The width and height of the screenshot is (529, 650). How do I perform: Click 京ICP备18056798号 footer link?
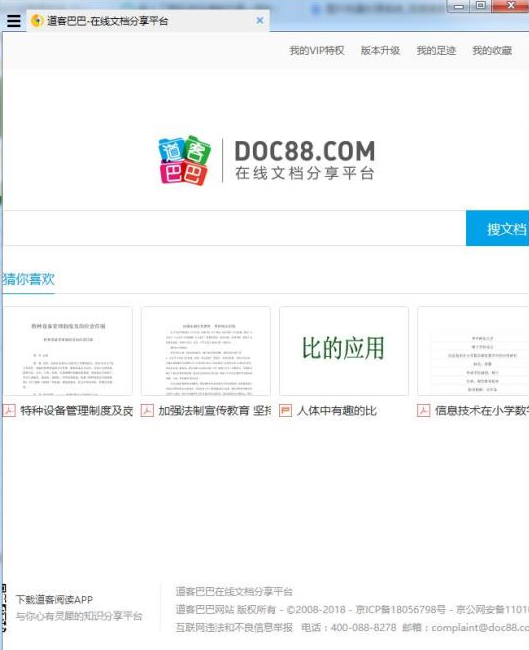click(x=400, y=609)
